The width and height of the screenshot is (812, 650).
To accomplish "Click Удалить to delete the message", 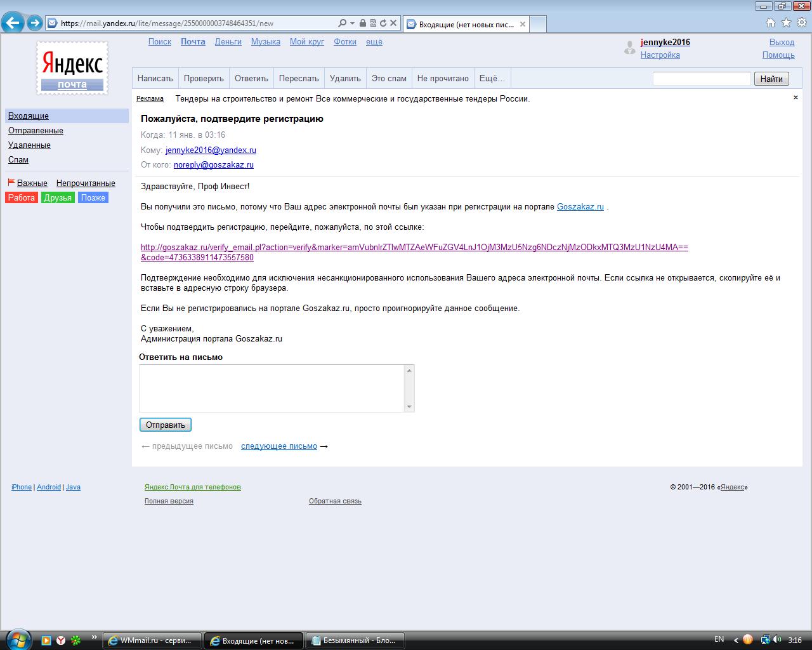I will coord(345,79).
